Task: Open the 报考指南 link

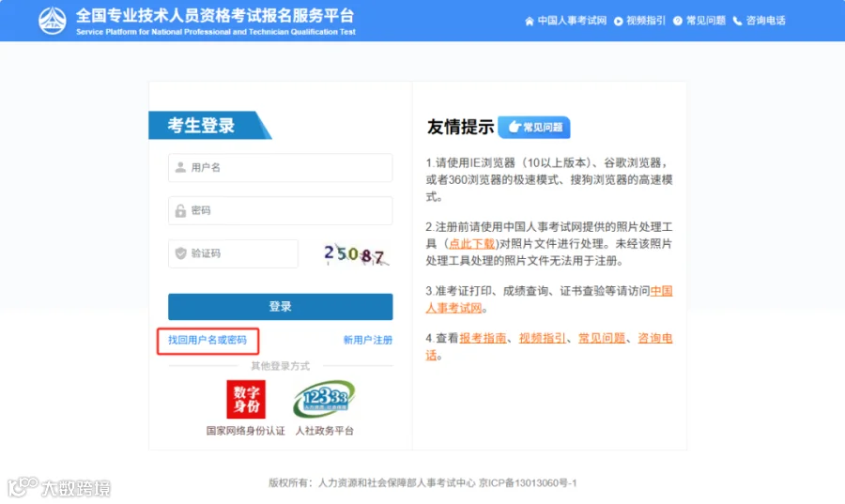Action: coord(483,338)
